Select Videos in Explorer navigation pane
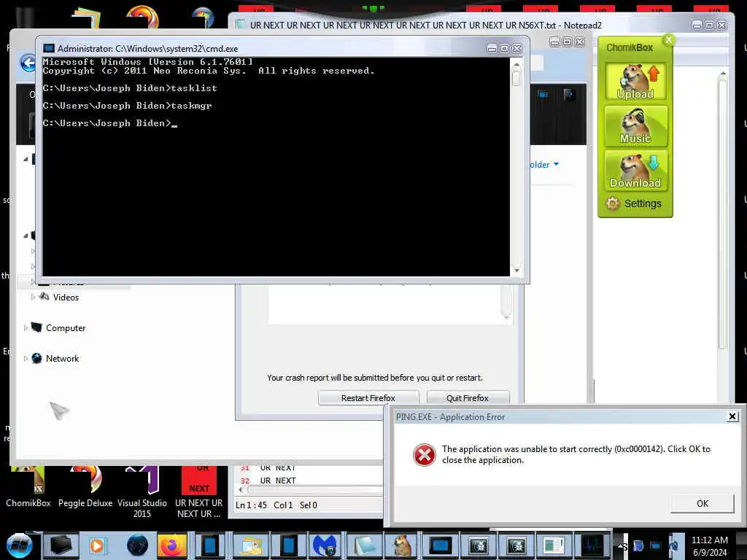This screenshot has height=560, width=747. [66, 297]
